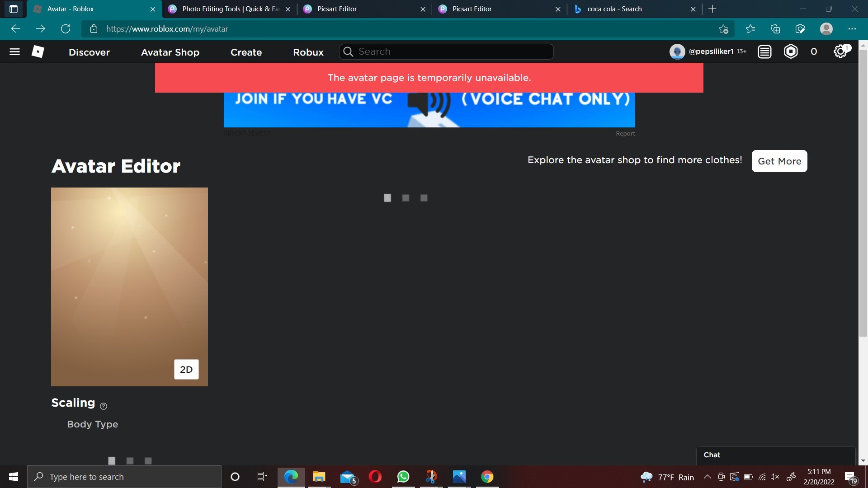Screen dimensions: 868x488
Task: Click the Windows taskbar search box
Action: tap(124, 477)
